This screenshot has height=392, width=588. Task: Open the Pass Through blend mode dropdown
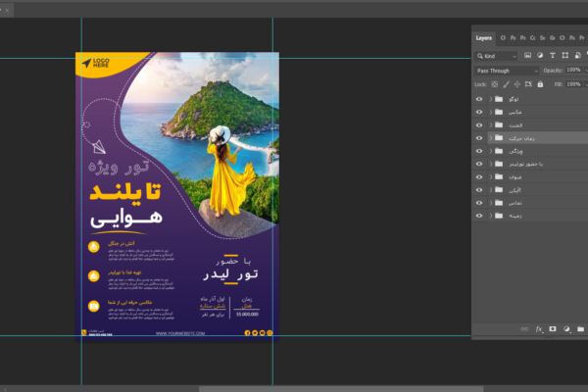(x=506, y=71)
